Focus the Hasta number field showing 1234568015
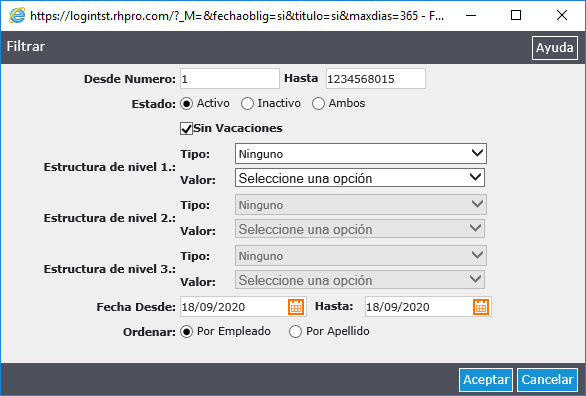 tap(376, 78)
